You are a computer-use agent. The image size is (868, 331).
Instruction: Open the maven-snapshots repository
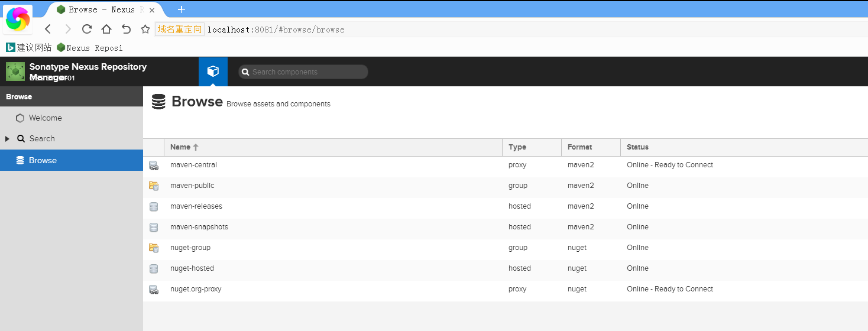[199, 227]
